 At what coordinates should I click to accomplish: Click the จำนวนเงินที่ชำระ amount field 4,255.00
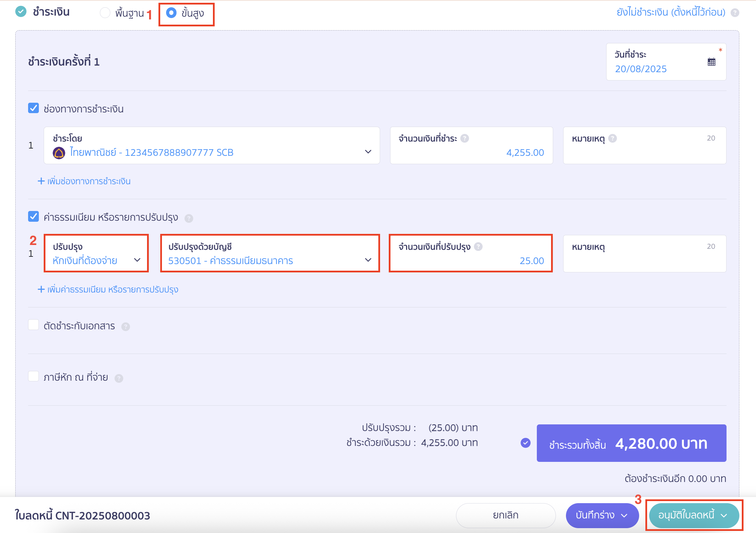pos(472,145)
